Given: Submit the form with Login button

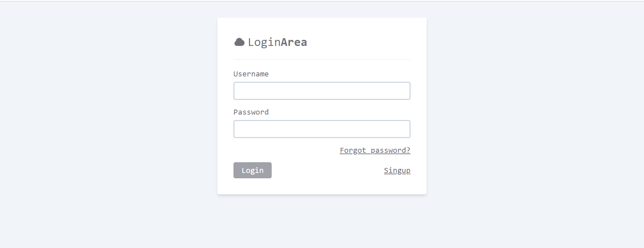Looking at the screenshot, I should (x=253, y=170).
